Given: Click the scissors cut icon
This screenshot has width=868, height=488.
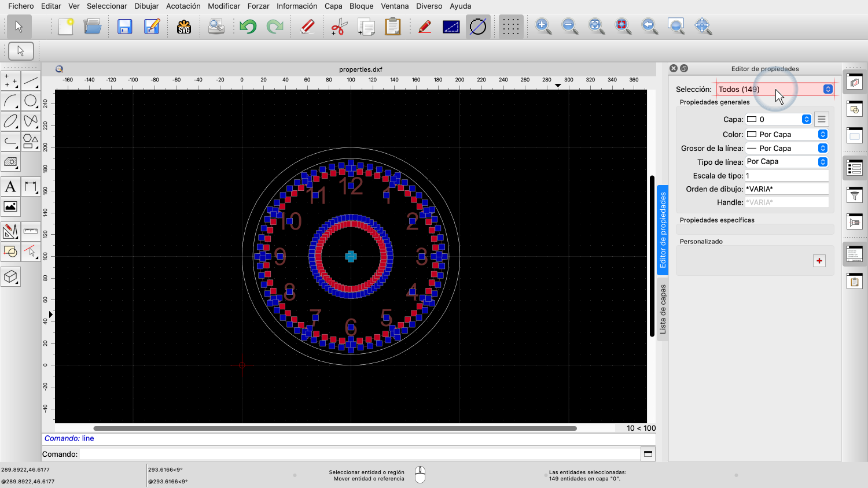Looking at the screenshot, I should point(339,27).
